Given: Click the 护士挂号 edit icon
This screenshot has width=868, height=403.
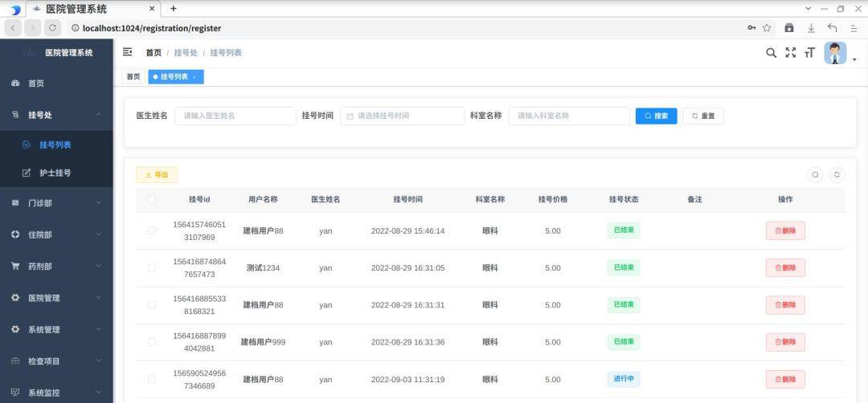Looking at the screenshot, I should coord(26,173).
